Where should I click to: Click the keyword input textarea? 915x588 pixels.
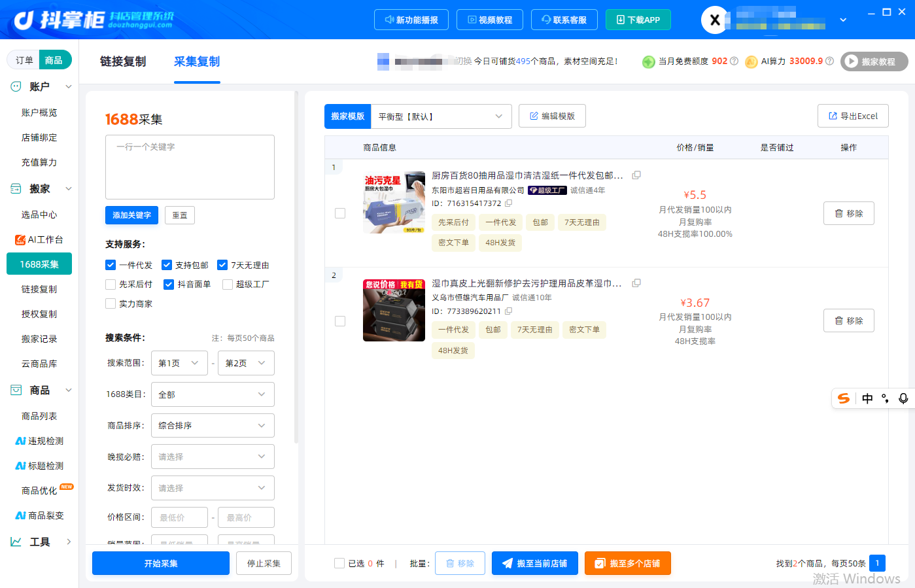coord(190,167)
